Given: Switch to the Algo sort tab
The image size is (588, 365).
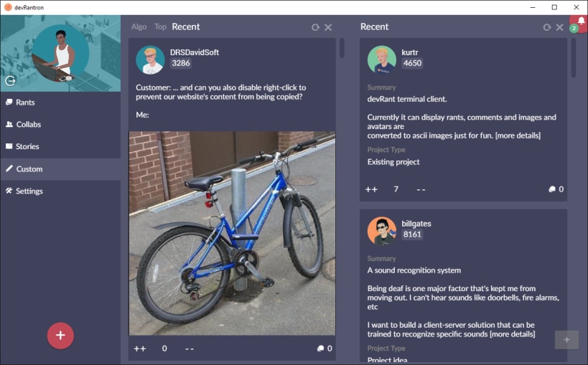Looking at the screenshot, I should coord(139,27).
